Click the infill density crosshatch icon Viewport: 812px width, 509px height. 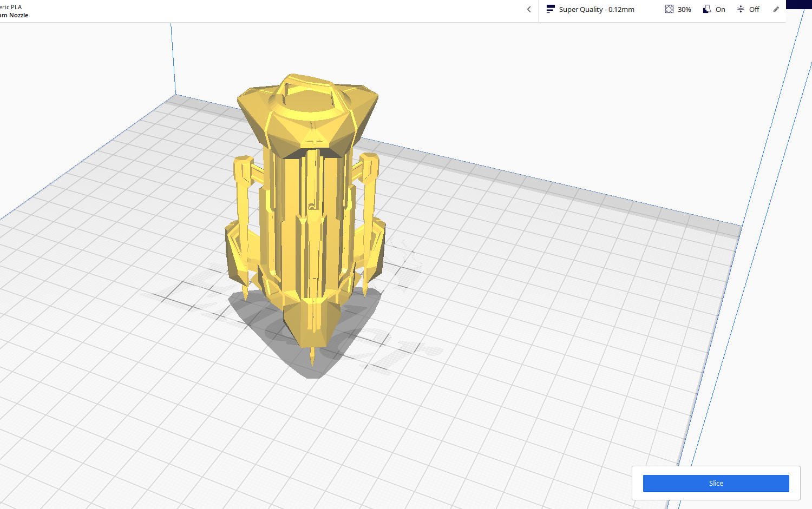669,9
